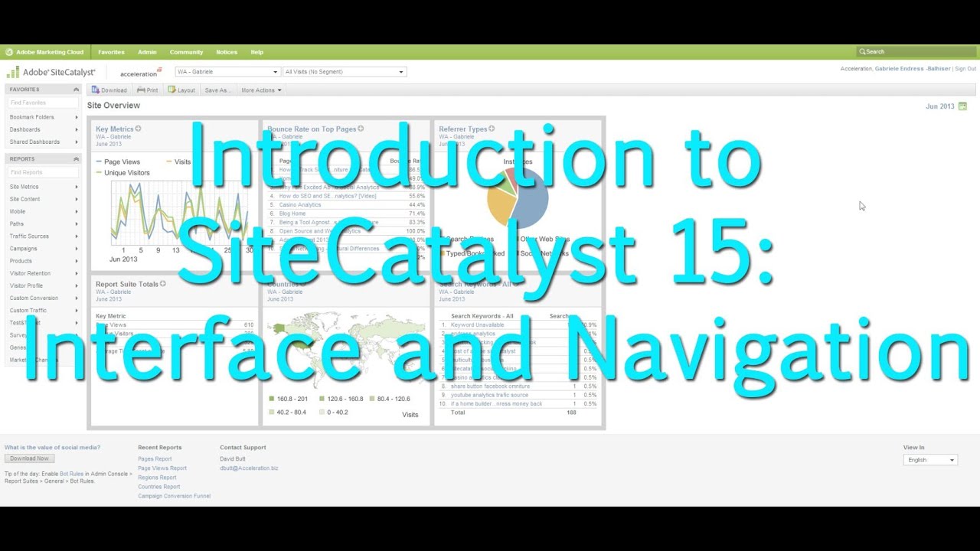Click the Sign Out link
This screenshot has width=980, height=551.
pos(965,69)
